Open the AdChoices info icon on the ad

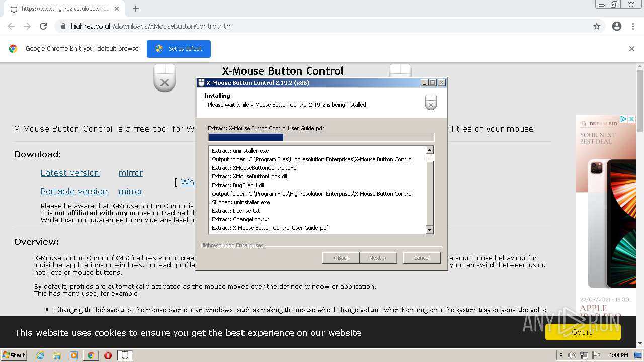pyautogui.click(x=623, y=119)
